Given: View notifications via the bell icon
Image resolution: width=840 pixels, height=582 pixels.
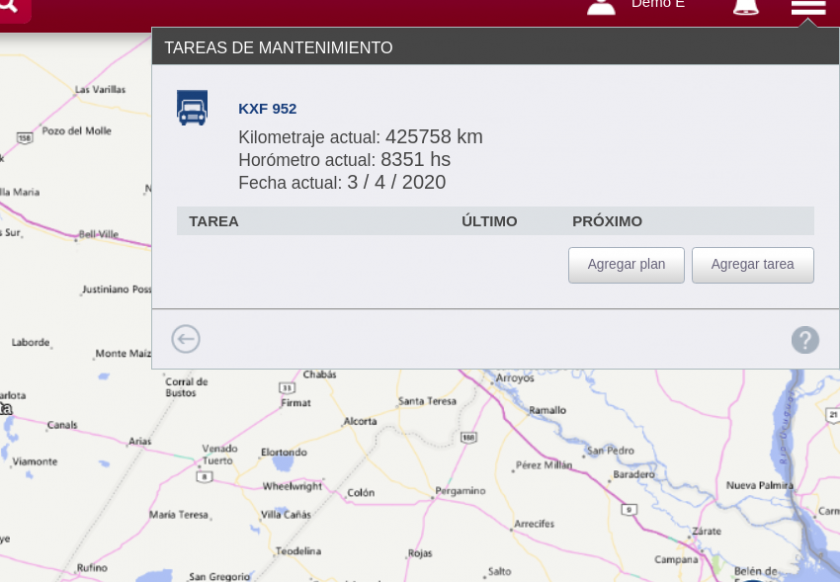Looking at the screenshot, I should coord(745,8).
